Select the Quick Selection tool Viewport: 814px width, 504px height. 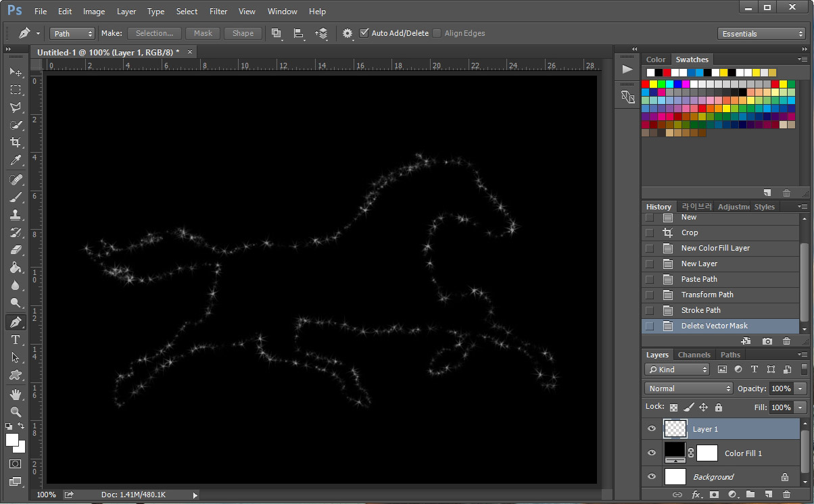pos(16,125)
